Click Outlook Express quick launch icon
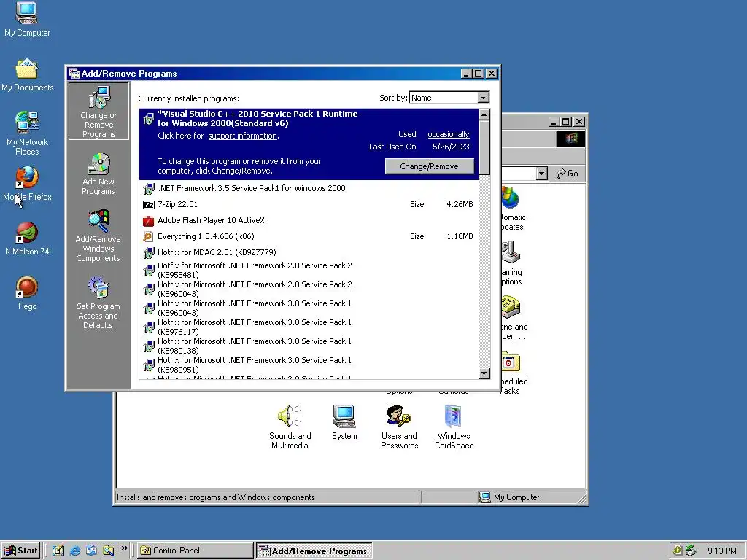The image size is (747, 560). [x=91, y=551]
